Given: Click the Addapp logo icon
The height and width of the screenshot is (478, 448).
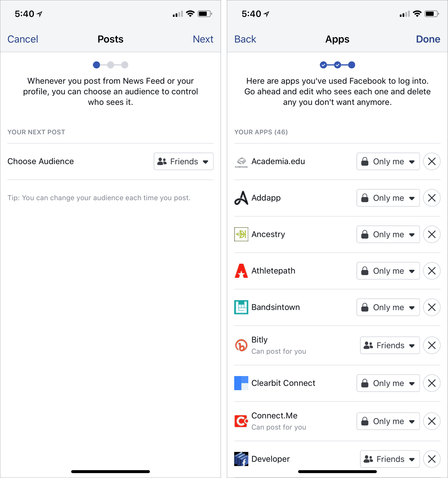Looking at the screenshot, I should pyautogui.click(x=241, y=198).
